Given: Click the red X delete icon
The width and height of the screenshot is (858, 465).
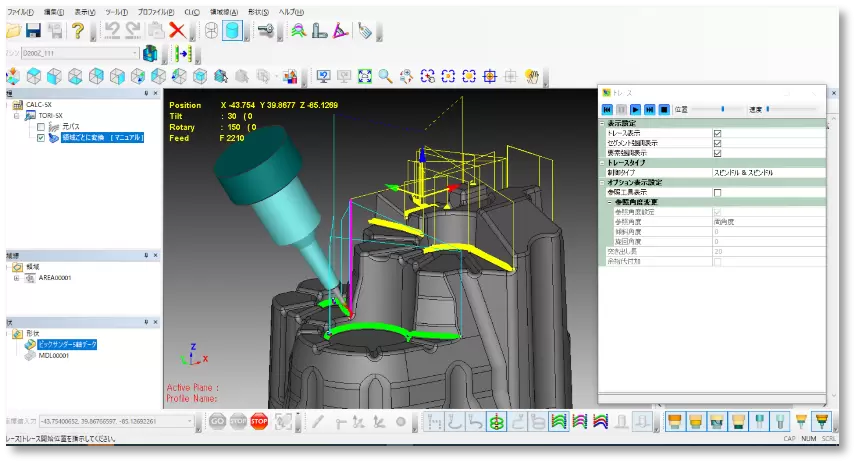Looking at the screenshot, I should click(177, 31).
